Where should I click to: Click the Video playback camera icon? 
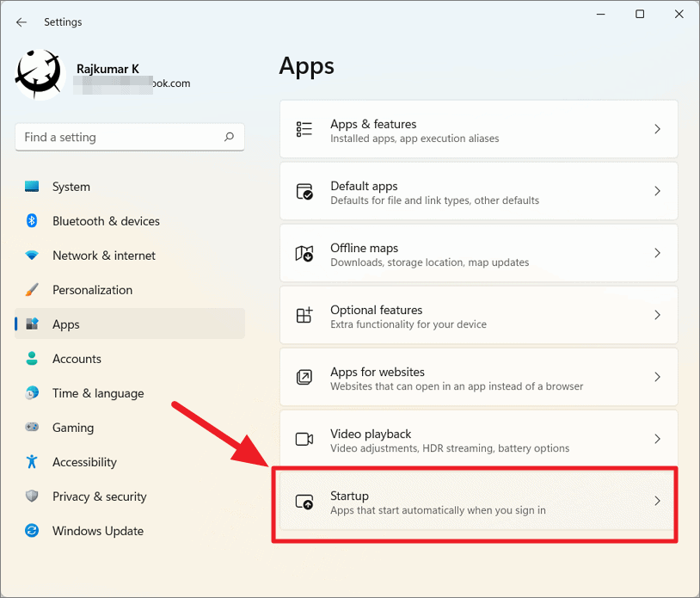(304, 439)
